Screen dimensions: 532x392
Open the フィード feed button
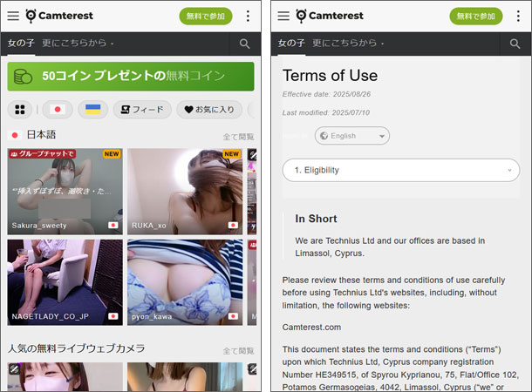142,110
